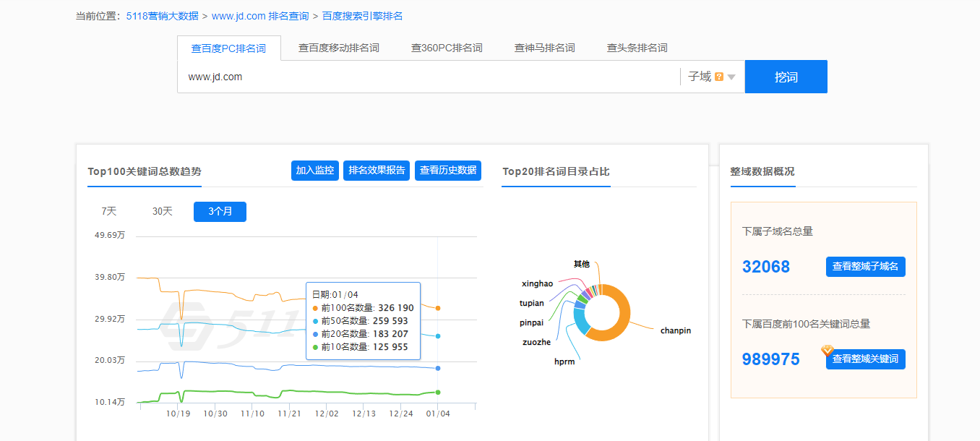This screenshot has width=980, height=441.
Task: Click 查看整域关键词 button
Action: [866, 359]
